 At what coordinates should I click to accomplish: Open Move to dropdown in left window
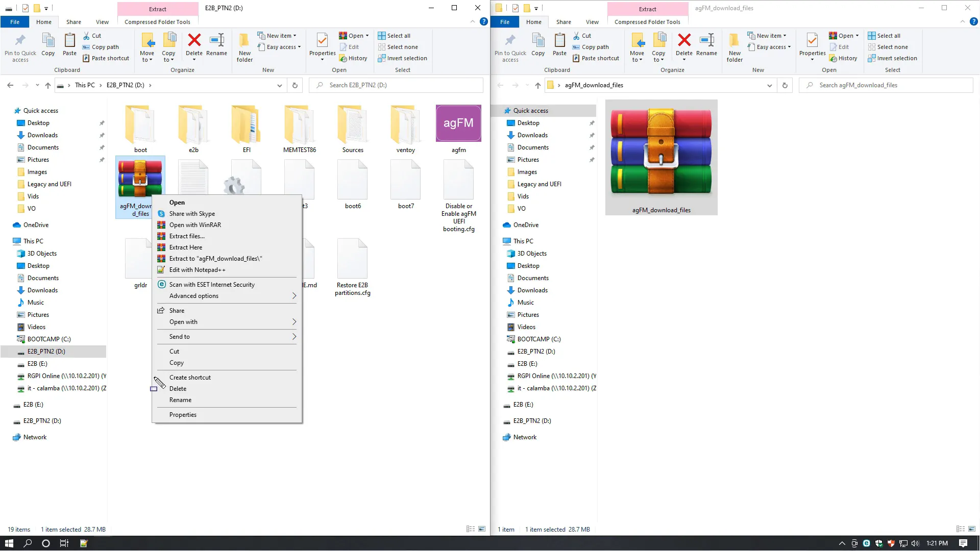click(x=147, y=56)
